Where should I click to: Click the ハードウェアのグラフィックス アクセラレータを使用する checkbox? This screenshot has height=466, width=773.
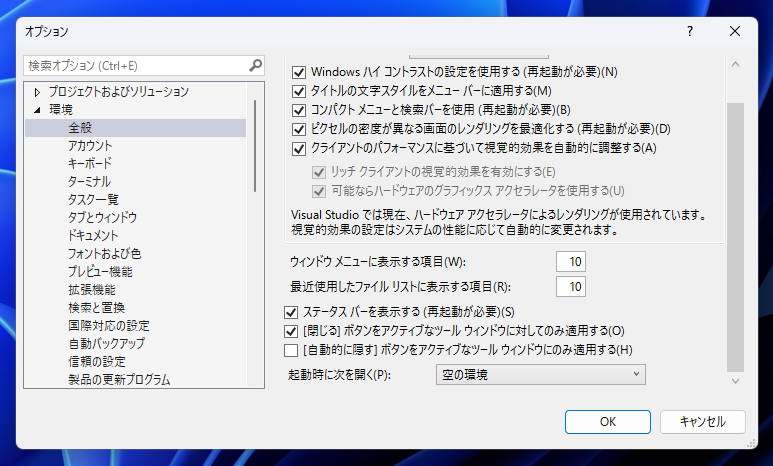(x=319, y=191)
